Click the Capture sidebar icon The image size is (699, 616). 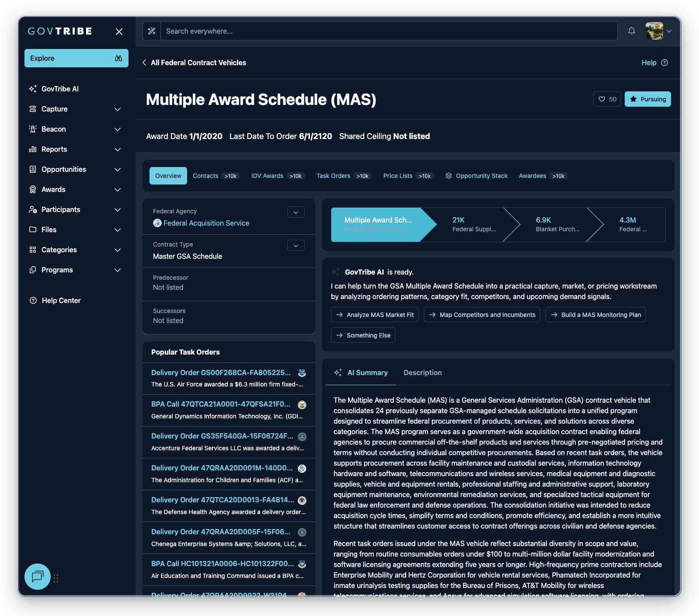coord(33,109)
